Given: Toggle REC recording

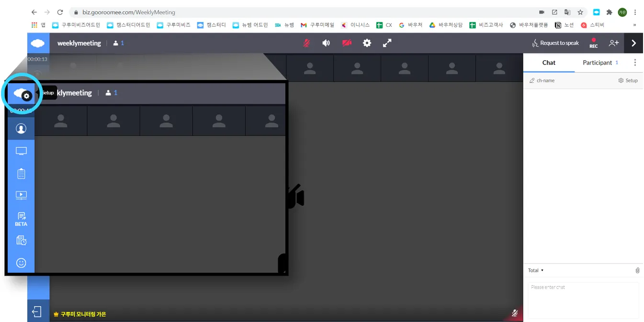Looking at the screenshot, I should pyautogui.click(x=594, y=43).
